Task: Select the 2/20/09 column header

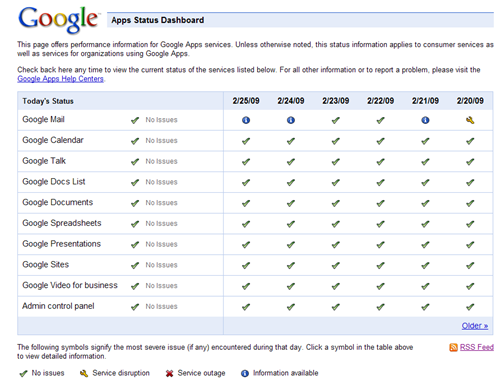Action: click(470, 101)
